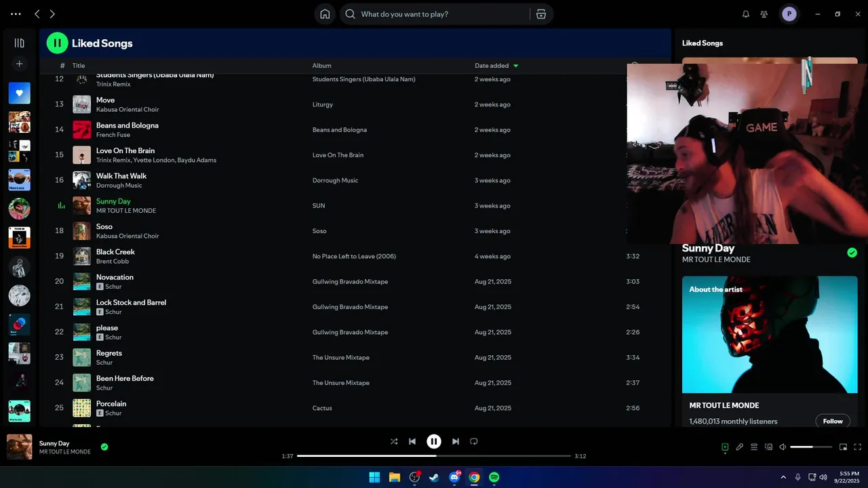Show hidden system tray icons

point(783,477)
